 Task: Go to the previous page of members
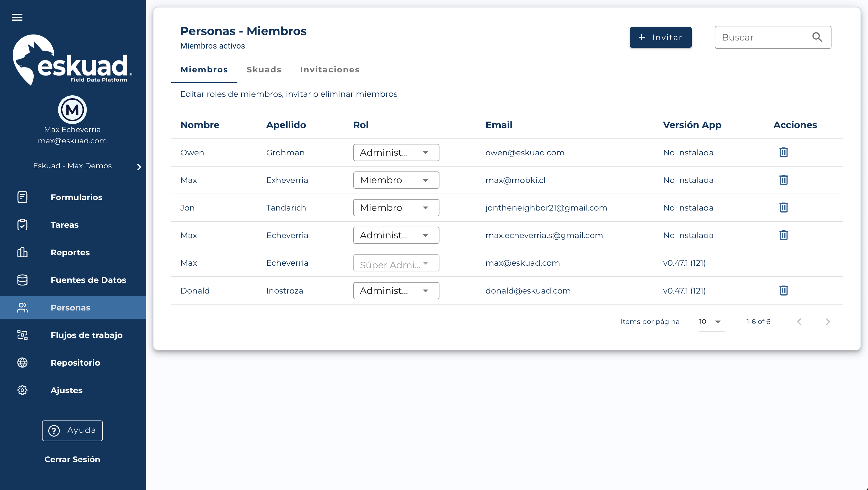(799, 322)
